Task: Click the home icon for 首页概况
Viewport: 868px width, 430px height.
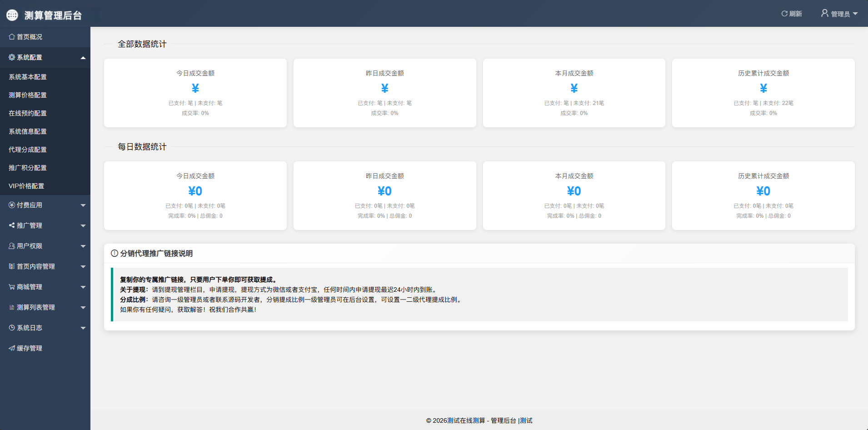Action: (x=12, y=37)
